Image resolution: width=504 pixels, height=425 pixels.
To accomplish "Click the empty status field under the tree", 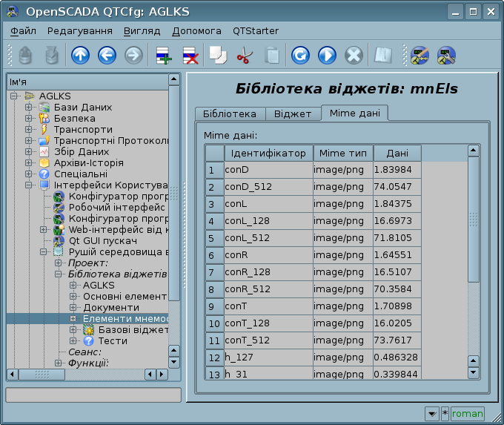I will (x=93, y=395).
